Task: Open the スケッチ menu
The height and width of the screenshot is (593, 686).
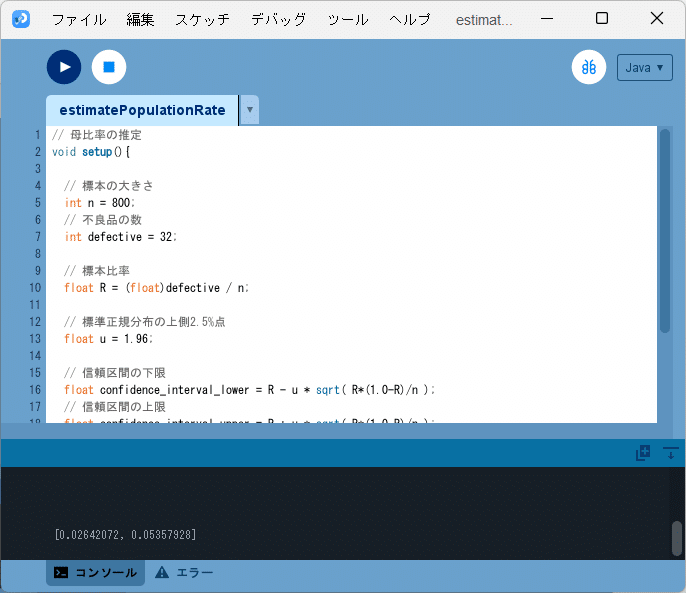Action: point(203,20)
